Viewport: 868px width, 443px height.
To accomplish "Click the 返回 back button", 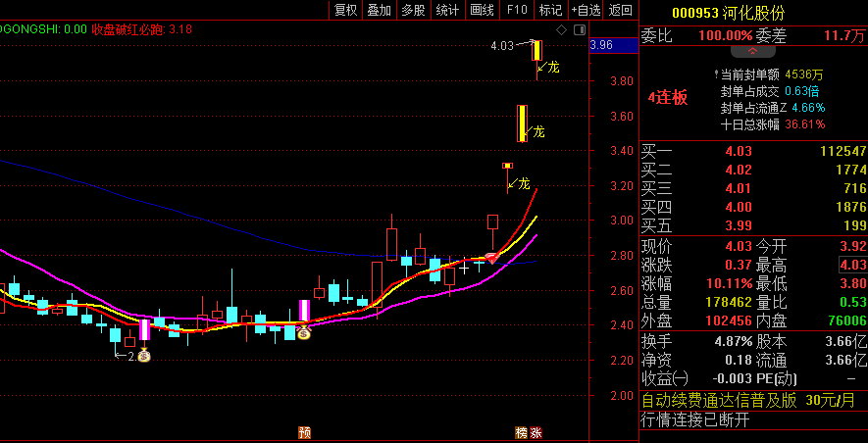I will pyautogui.click(x=621, y=10).
